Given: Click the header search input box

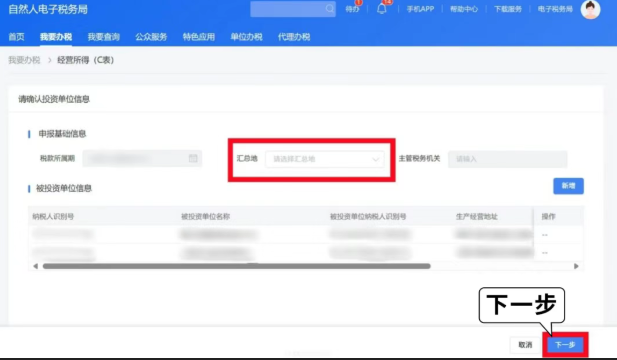Looking at the screenshot, I should 293,9.
